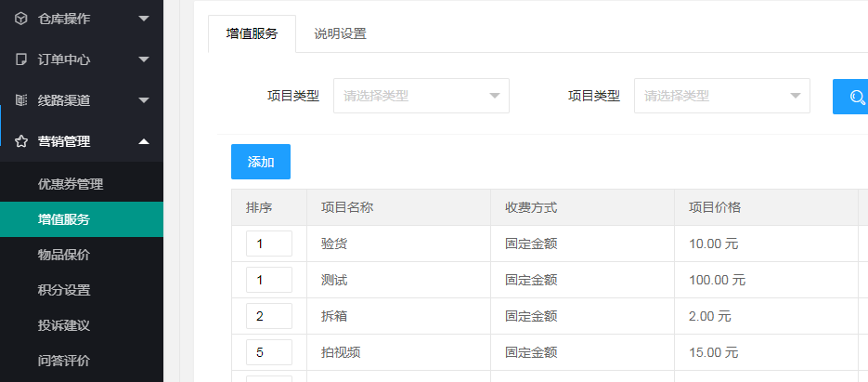
Task: Expand the 订单中心 menu arrow
Action: [143, 59]
